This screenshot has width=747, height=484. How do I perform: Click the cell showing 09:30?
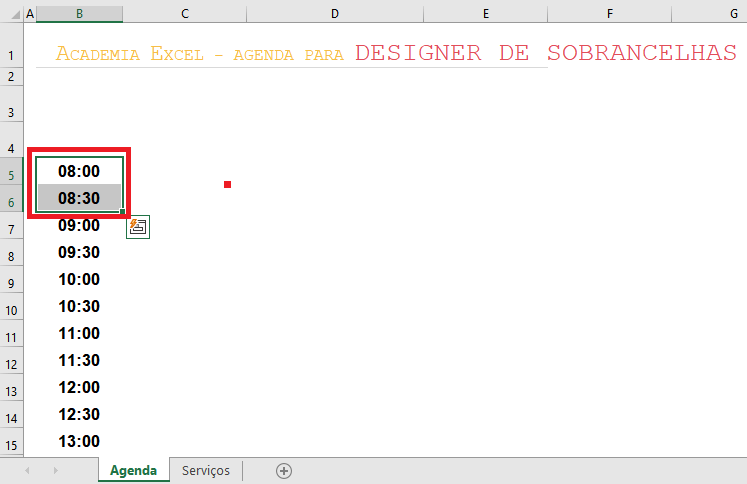click(x=79, y=252)
